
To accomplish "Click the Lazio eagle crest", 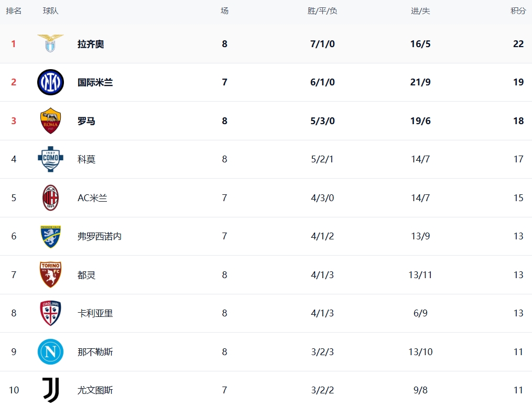I will 50,43.
